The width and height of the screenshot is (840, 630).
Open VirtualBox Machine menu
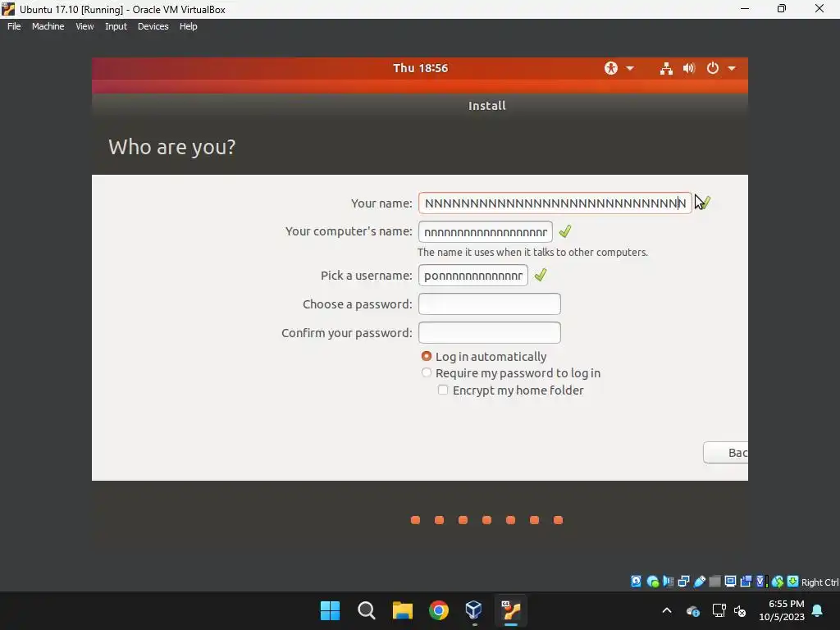tap(48, 26)
